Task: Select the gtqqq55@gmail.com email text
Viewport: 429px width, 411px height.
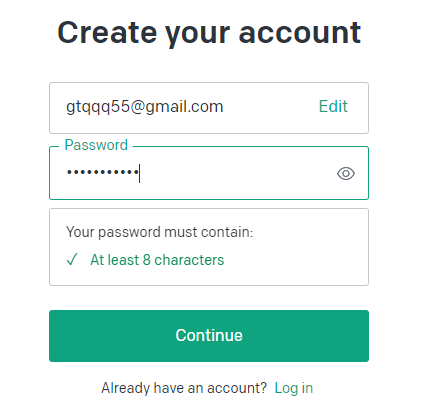Action: pos(144,107)
